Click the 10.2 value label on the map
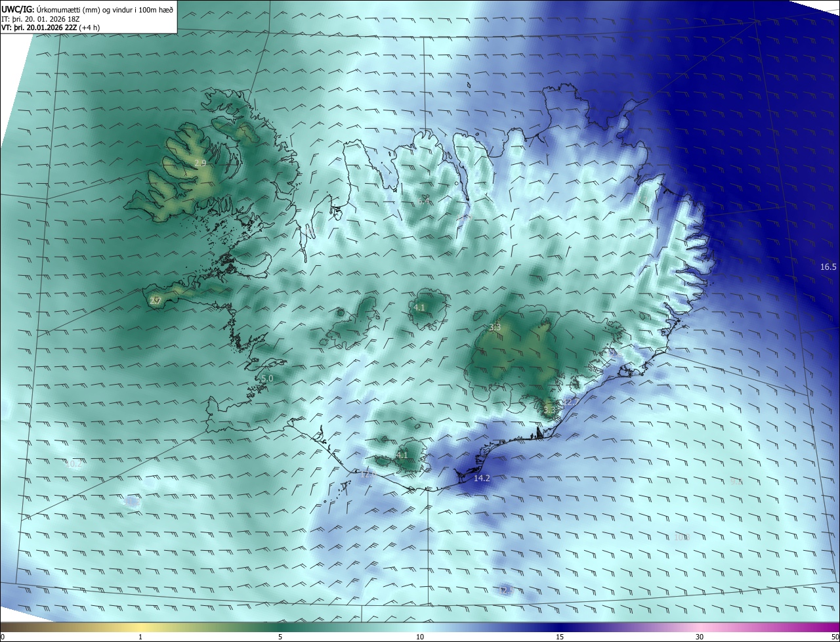Screen dimensions: 840x642 coord(74,464)
